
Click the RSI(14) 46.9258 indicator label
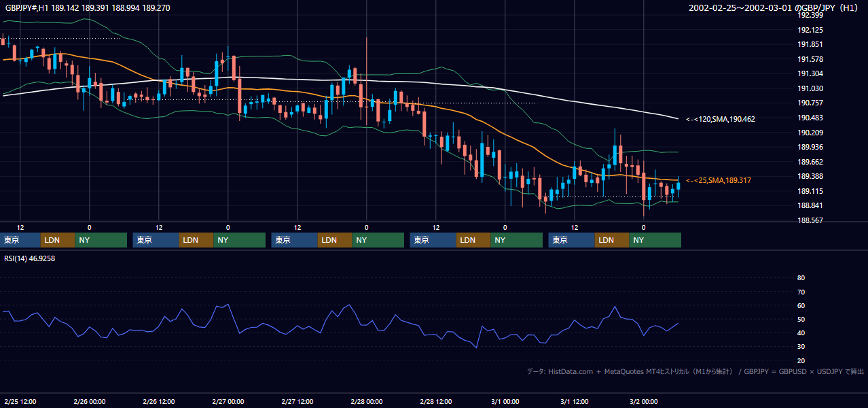(x=29, y=258)
